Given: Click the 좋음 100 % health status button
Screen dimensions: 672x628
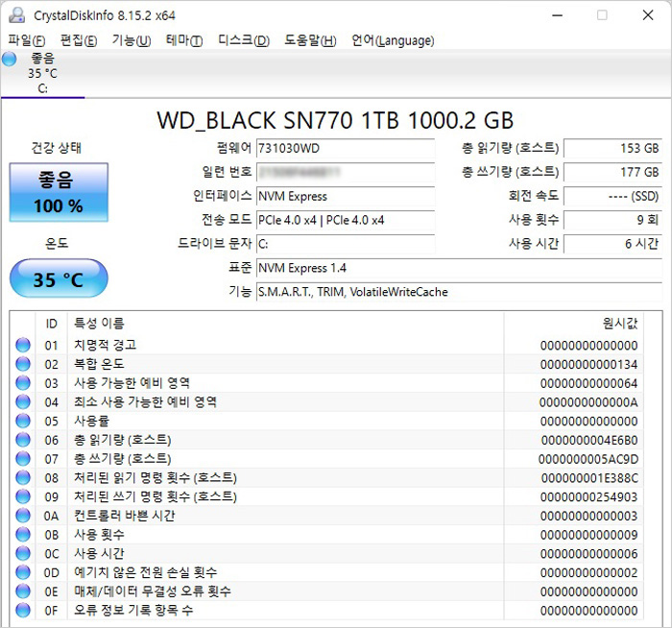Looking at the screenshot, I should click(59, 192).
